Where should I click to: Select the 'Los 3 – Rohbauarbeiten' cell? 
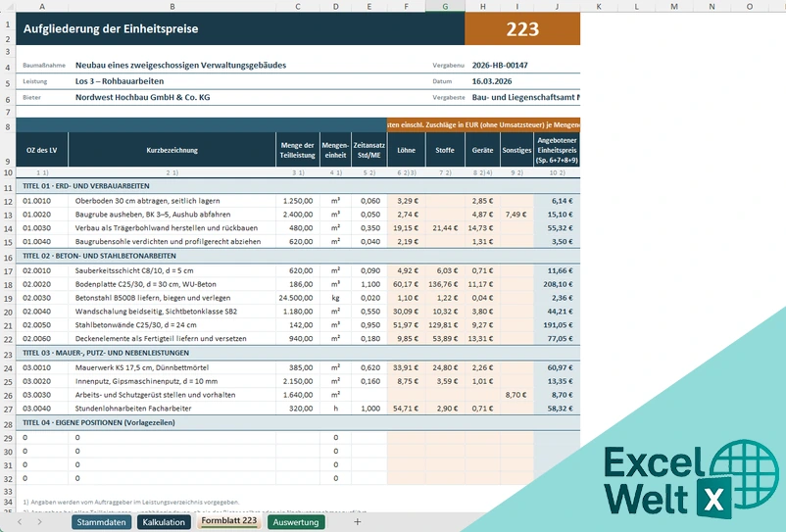(120, 81)
